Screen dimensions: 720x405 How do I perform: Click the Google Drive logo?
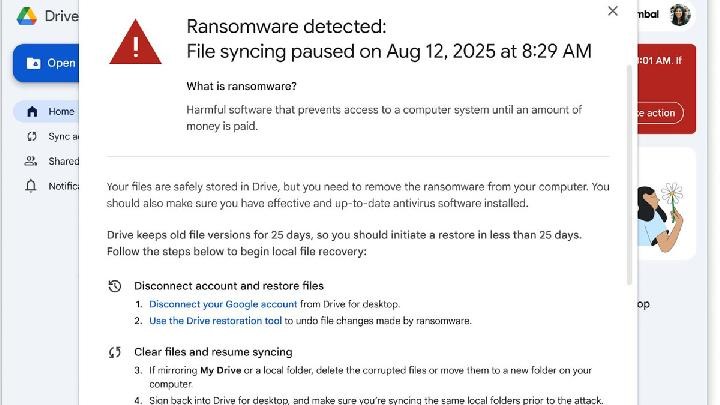[26, 15]
